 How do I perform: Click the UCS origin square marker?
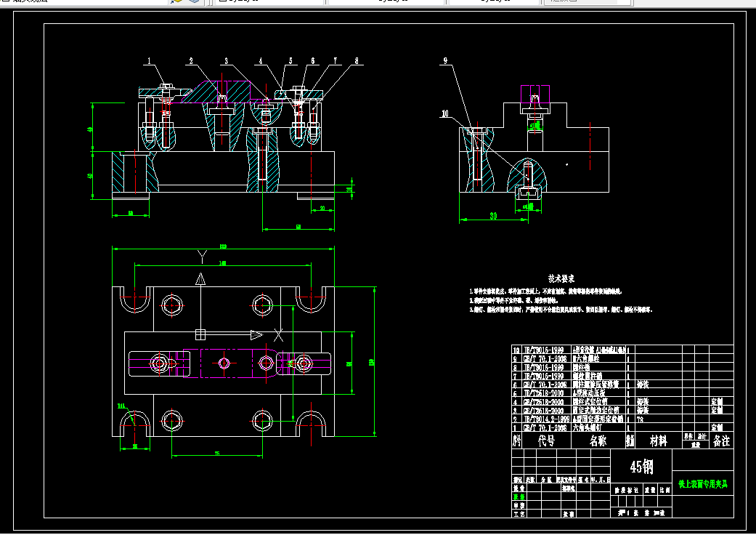pyautogui.click(x=200, y=334)
